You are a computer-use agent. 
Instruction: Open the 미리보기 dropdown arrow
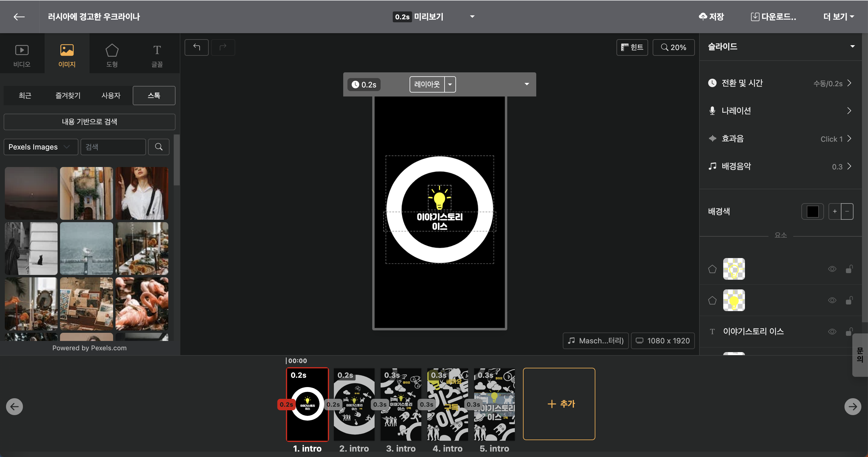(472, 17)
